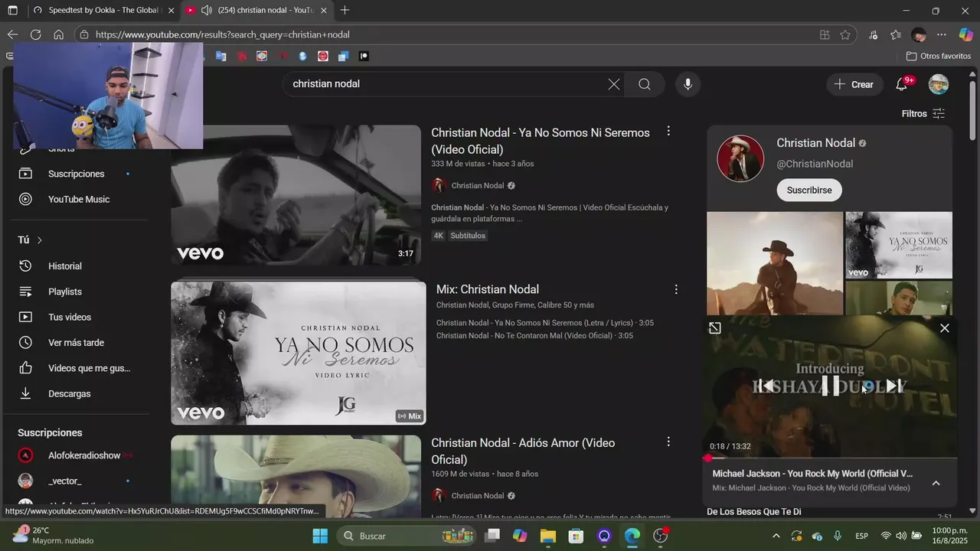Clear the christian nodal search text
Image resolution: width=980 pixels, height=551 pixels.
614,84
